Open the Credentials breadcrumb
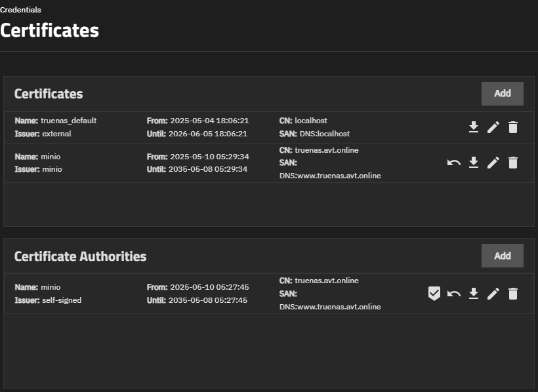Screen dimensions: 538x392 pyautogui.click(x=20, y=10)
